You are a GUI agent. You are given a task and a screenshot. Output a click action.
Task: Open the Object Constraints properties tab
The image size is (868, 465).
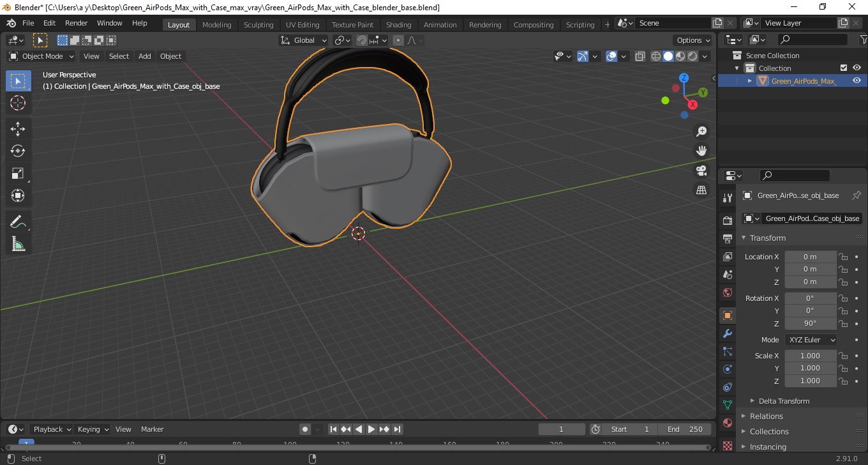[x=727, y=387]
